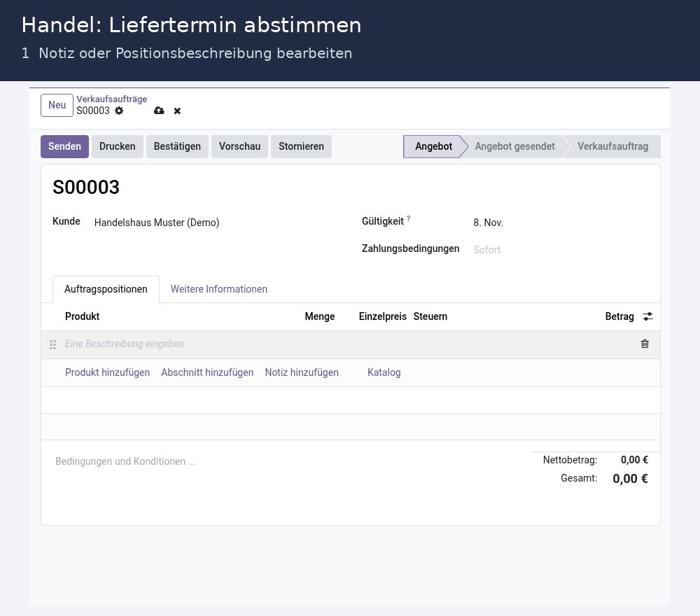The image size is (700, 616).
Task: Go back to the Verkaufsaufträge breadcrumb
Action: [x=111, y=99]
